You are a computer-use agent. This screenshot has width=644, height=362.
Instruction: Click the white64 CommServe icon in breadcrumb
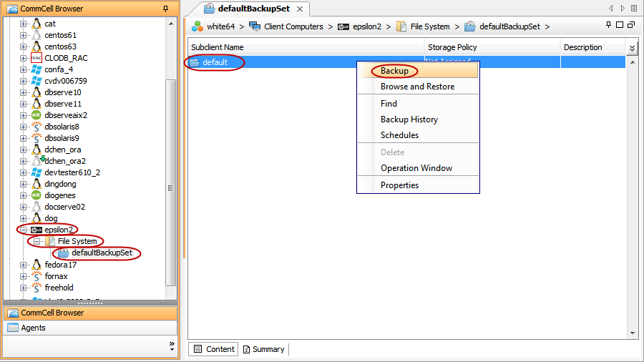(197, 26)
